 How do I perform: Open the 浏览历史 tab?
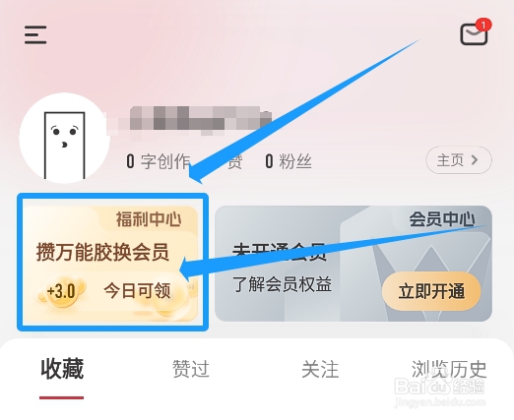[x=449, y=369]
